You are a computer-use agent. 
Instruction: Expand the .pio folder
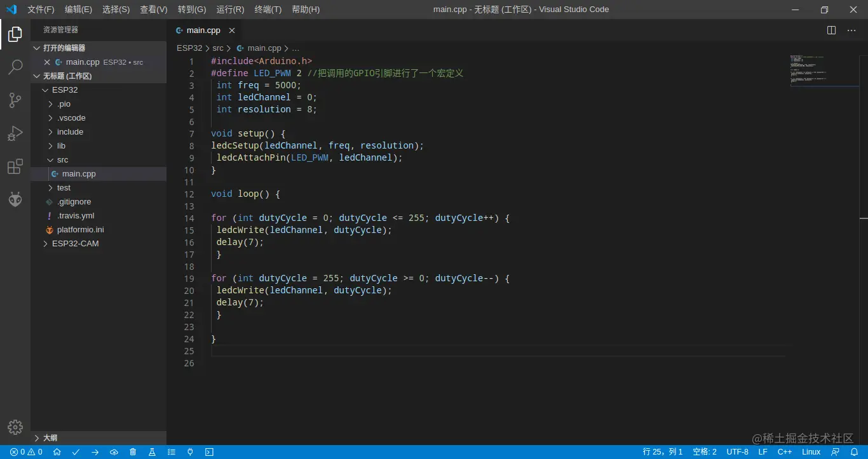click(x=51, y=104)
